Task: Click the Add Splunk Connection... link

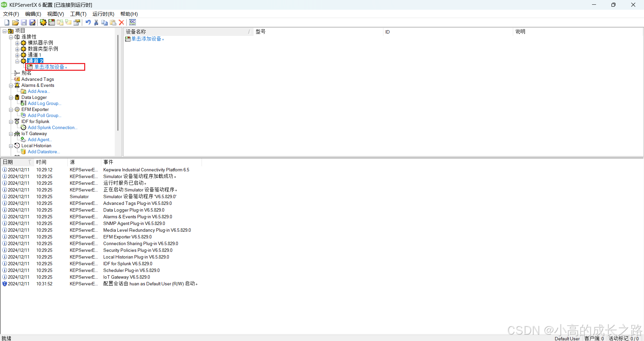Action: 52,127
